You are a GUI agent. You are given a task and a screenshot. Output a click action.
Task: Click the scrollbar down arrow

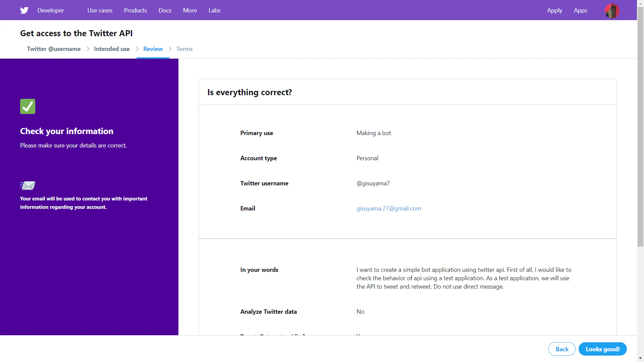tap(640, 358)
